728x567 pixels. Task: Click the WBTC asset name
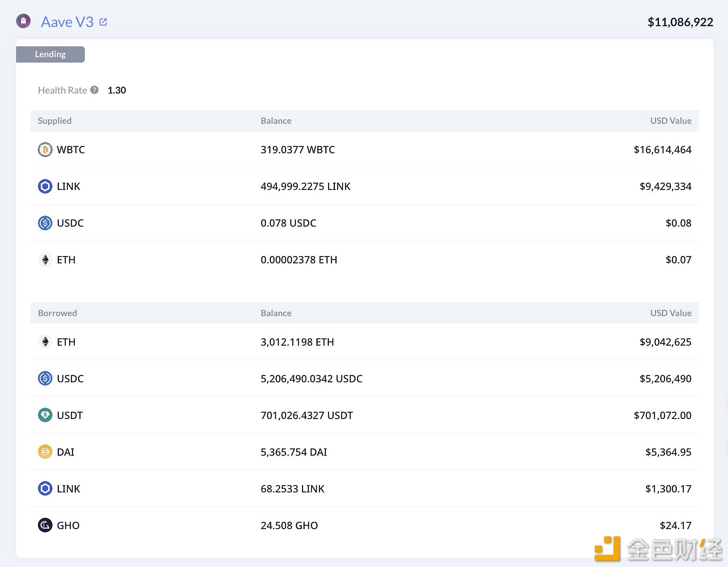point(71,150)
